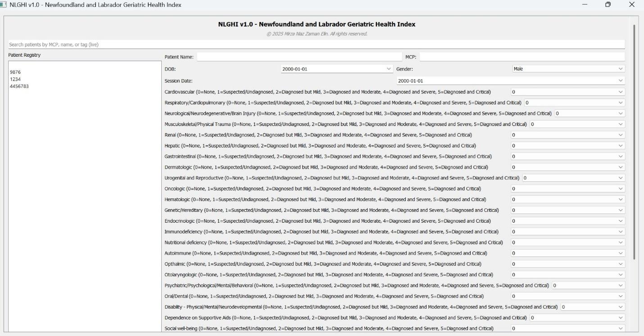The image size is (644, 336).
Task: Click the NLGHI app icon in title bar
Action: pyautogui.click(x=4, y=4)
